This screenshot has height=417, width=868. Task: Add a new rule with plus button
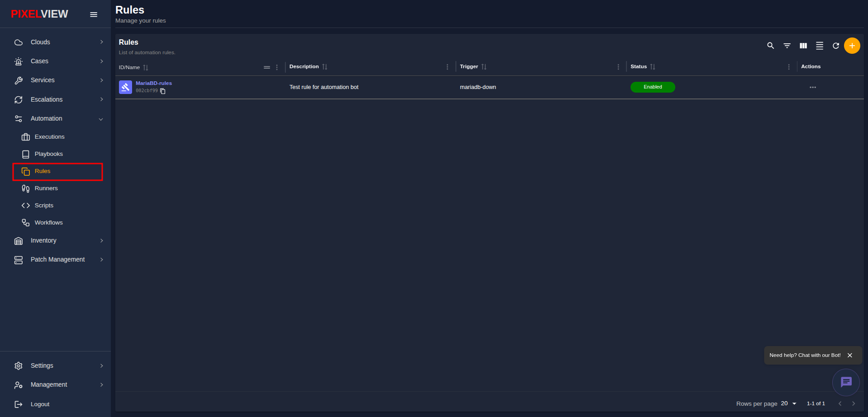(x=852, y=46)
